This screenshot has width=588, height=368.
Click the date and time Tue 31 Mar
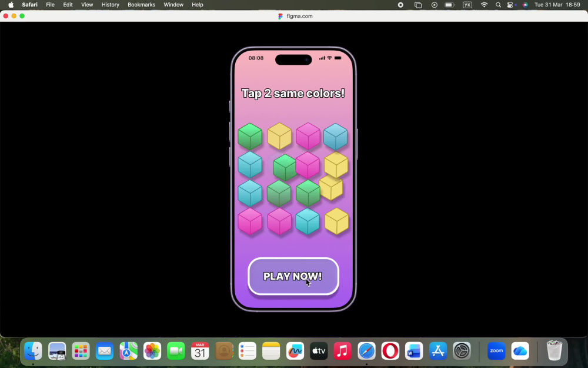point(557,5)
